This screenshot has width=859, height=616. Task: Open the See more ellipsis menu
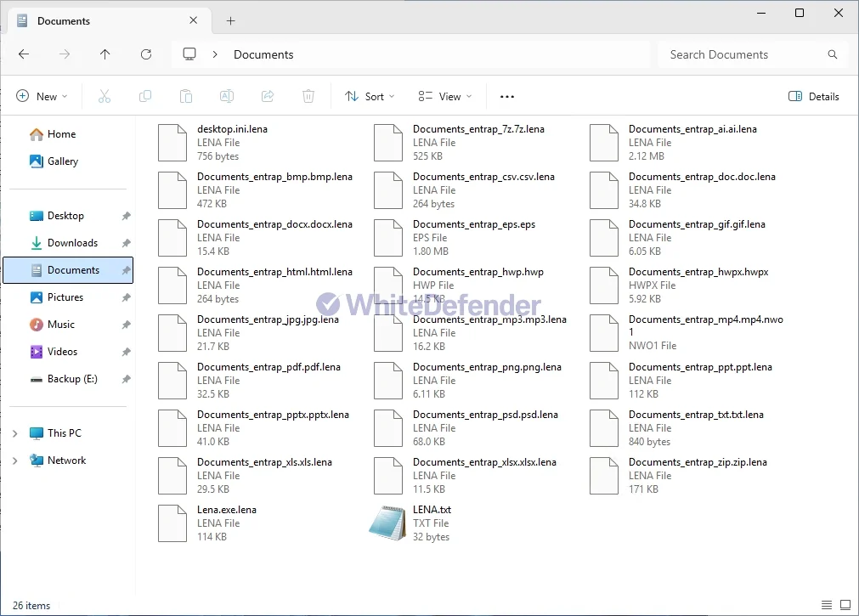coord(507,97)
